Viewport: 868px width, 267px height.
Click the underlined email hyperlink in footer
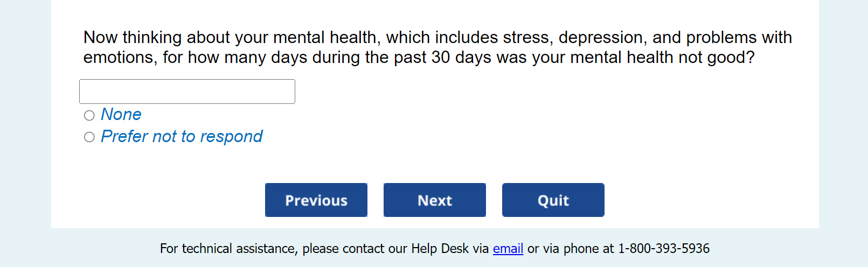(x=508, y=249)
